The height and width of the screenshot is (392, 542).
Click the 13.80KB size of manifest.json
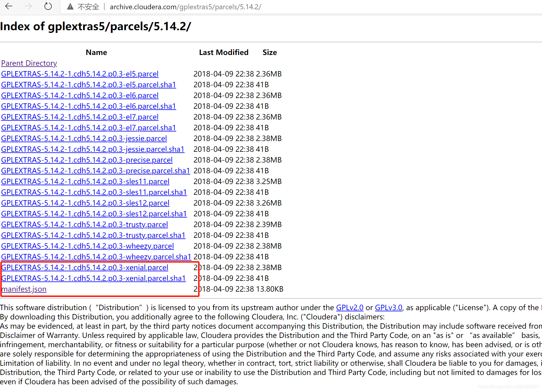pos(270,289)
